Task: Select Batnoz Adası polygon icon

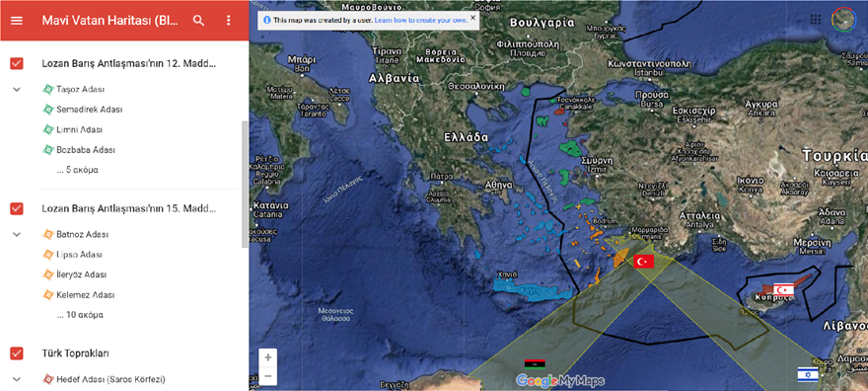Action: [48, 234]
